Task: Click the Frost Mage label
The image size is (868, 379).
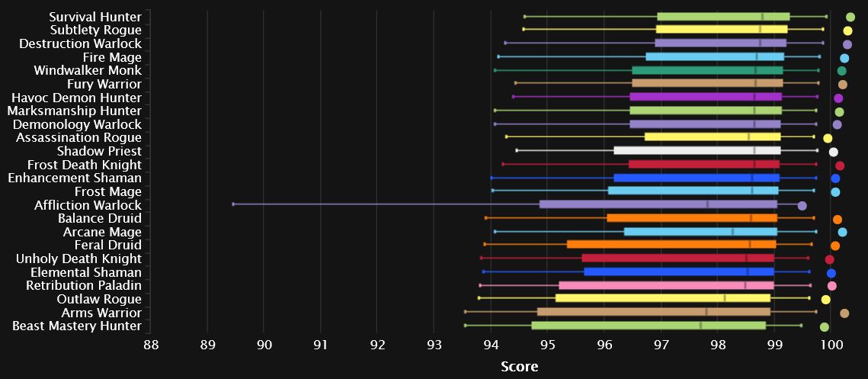Action: click(x=108, y=191)
